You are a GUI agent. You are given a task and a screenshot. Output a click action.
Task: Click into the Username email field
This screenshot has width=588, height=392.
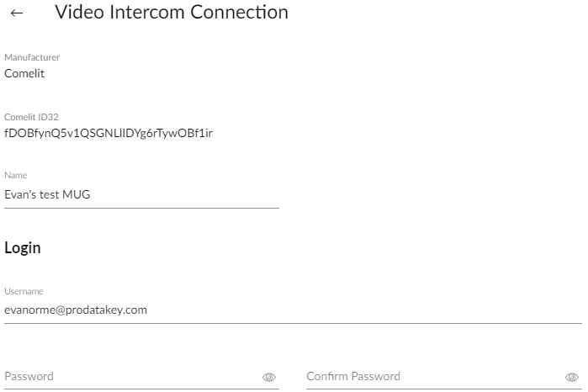tap(294, 310)
